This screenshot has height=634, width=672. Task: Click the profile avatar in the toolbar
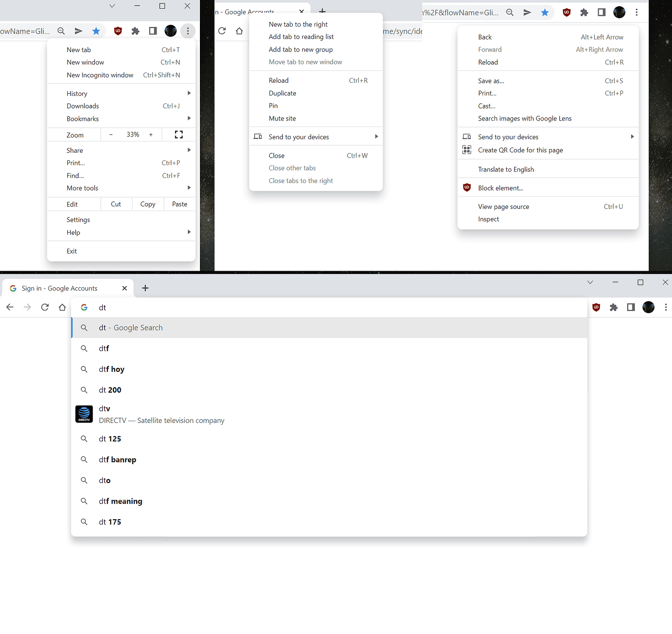648,307
